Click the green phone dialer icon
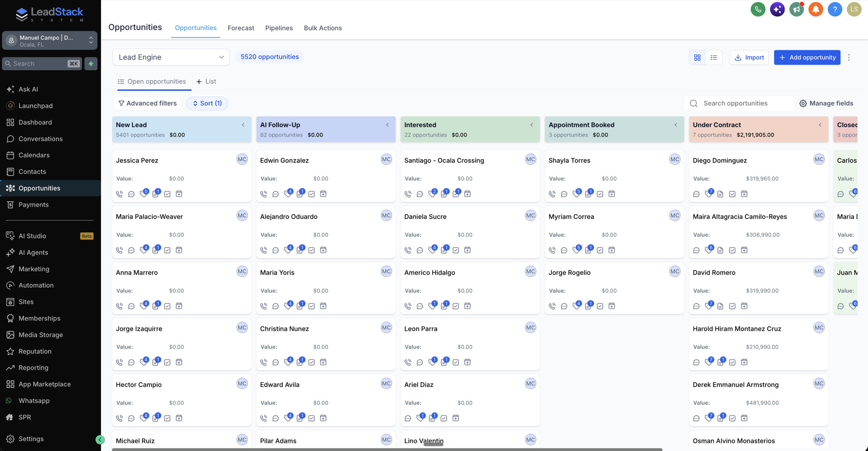 point(758,9)
